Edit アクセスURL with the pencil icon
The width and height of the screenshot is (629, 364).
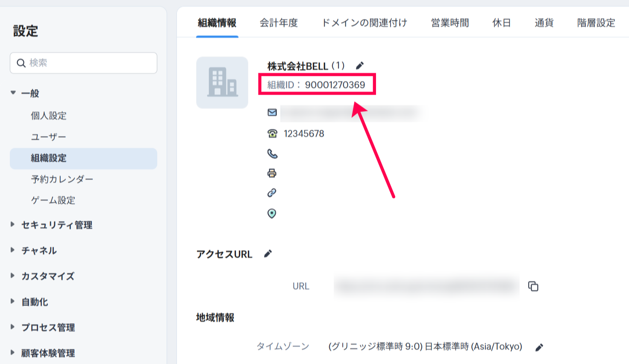click(268, 254)
